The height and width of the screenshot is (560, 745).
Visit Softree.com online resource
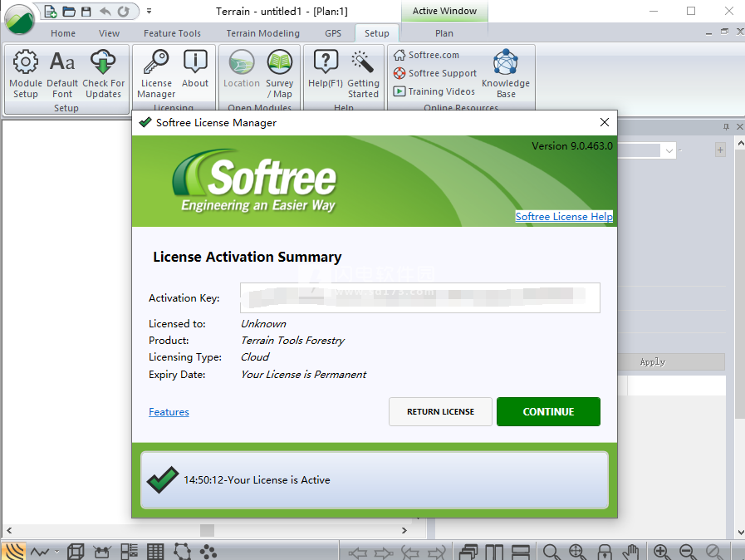point(426,55)
